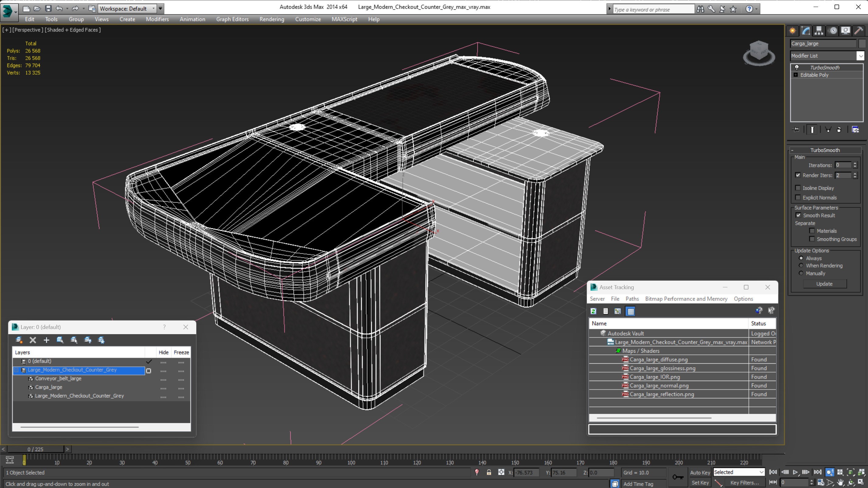
Task: Open the Modifier List dropdown
Action: 860,56
